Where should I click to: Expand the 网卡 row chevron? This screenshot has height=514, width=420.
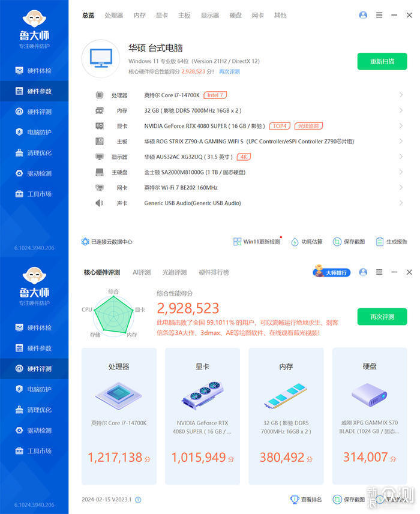[x=401, y=187]
